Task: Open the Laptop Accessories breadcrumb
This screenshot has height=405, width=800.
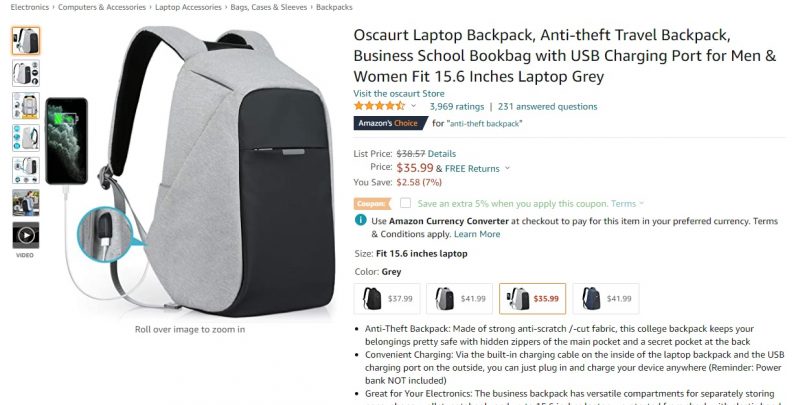Action: point(188,7)
